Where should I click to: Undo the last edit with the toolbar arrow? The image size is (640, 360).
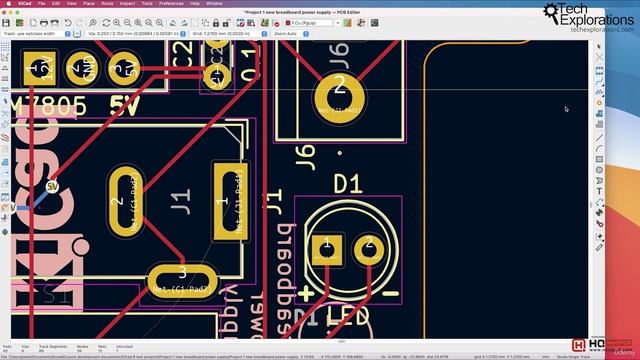pos(68,23)
